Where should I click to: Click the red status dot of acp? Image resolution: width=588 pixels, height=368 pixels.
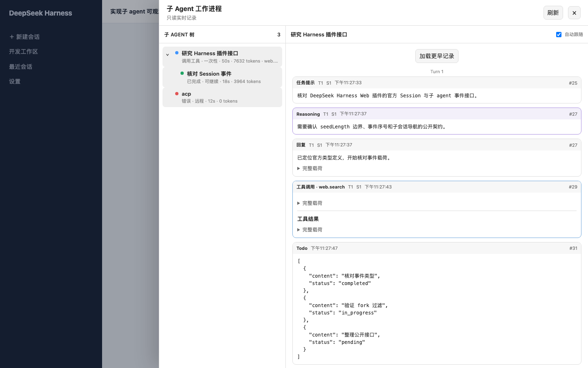tap(177, 94)
